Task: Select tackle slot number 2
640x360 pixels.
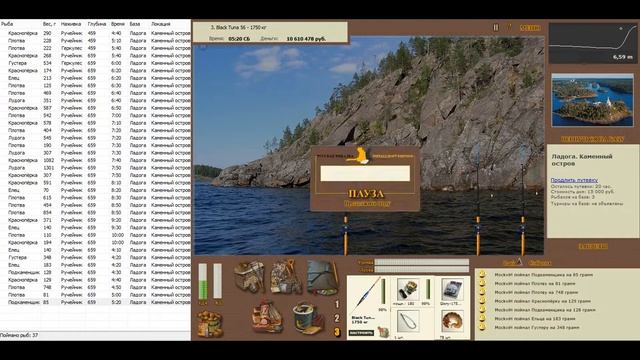Action: 337,318
